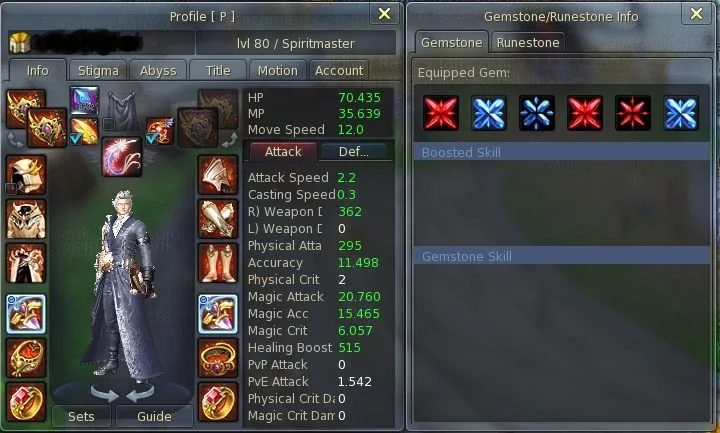
Task: Switch to the Stigma tab
Action: tap(98, 71)
